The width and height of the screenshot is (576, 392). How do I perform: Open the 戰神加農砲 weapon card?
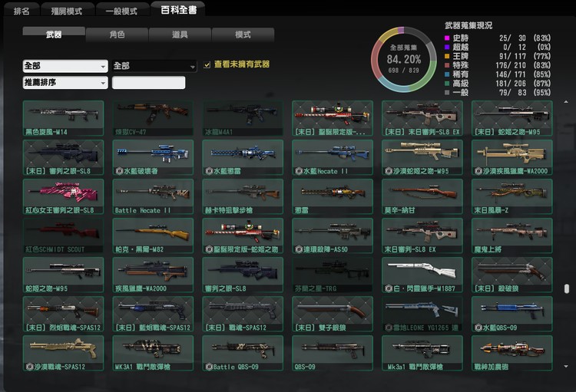tap(512, 353)
